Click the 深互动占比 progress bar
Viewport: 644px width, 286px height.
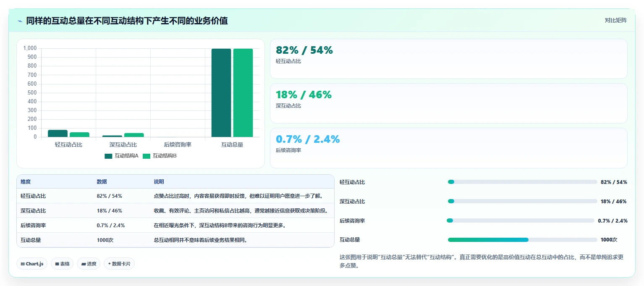tap(523, 201)
